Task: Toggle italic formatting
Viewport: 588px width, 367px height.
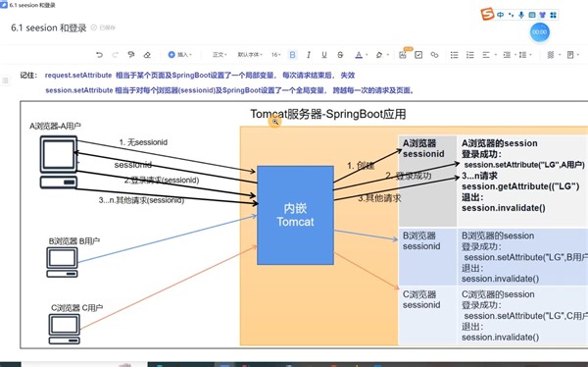Action: [309, 55]
